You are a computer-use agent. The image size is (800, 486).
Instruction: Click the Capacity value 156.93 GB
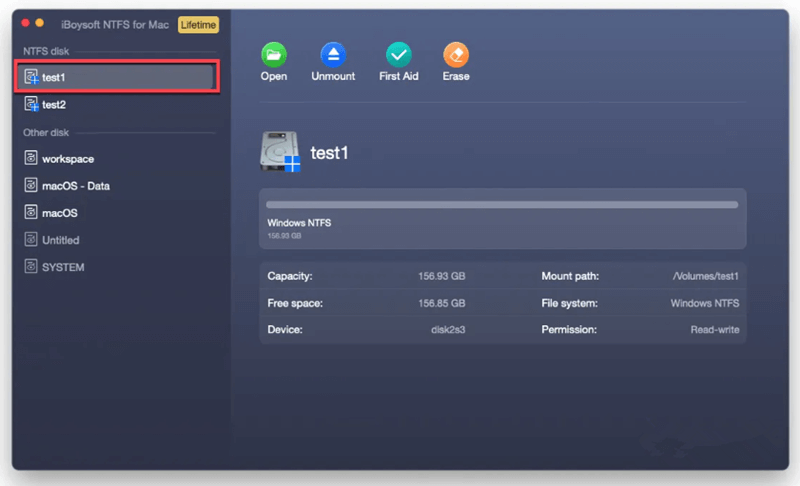click(441, 276)
